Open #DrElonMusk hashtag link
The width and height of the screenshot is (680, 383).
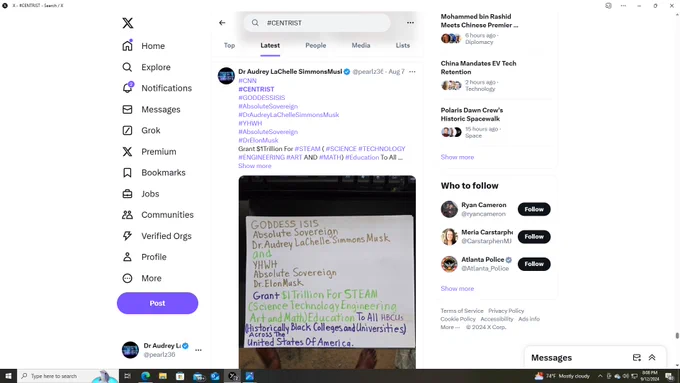tap(258, 140)
